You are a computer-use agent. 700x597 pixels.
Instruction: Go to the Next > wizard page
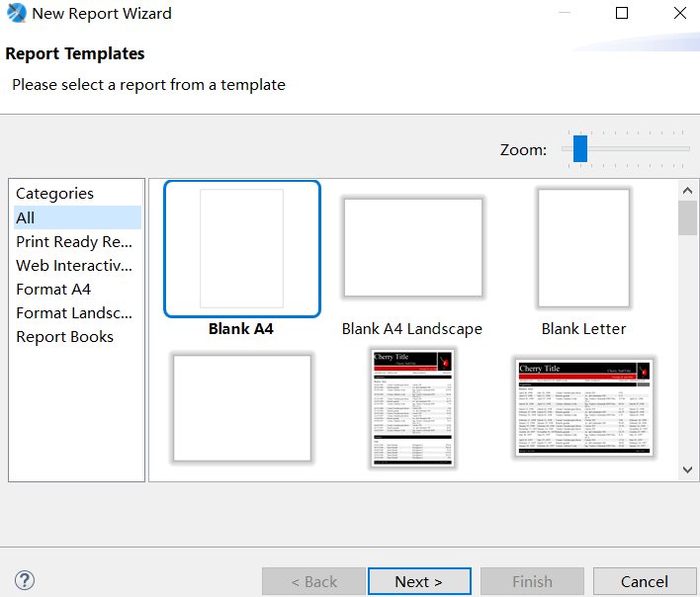(x=419, y=581)
